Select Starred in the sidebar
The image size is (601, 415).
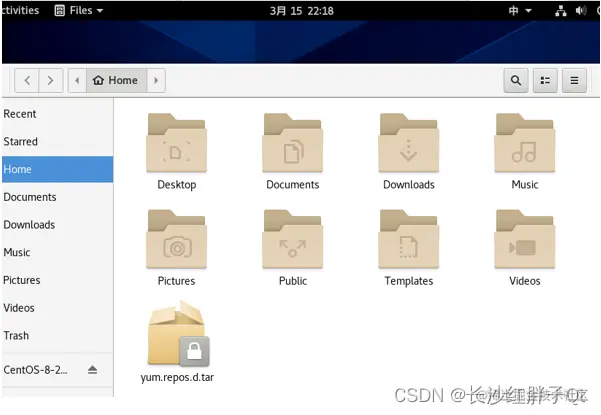[x=57, y=141]
